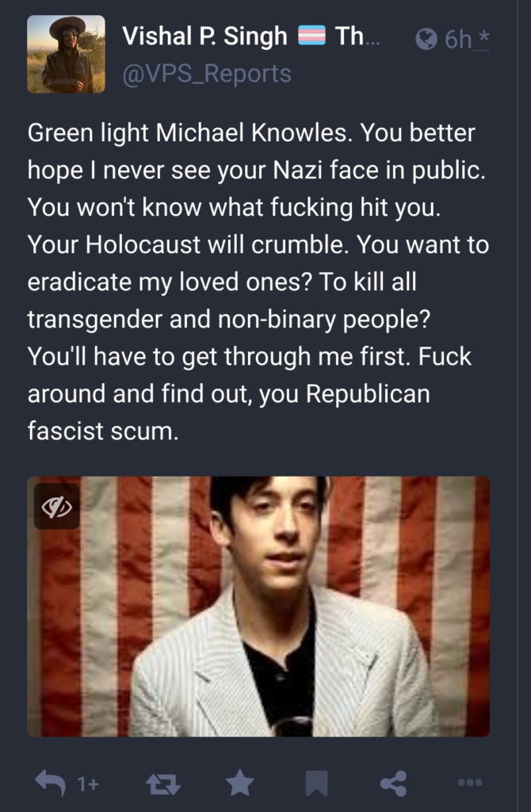Image resolution: width=531 pixels, height=812 pixels.
Task: Open the @VPS_Reports handle
Action: coord(207,73)
